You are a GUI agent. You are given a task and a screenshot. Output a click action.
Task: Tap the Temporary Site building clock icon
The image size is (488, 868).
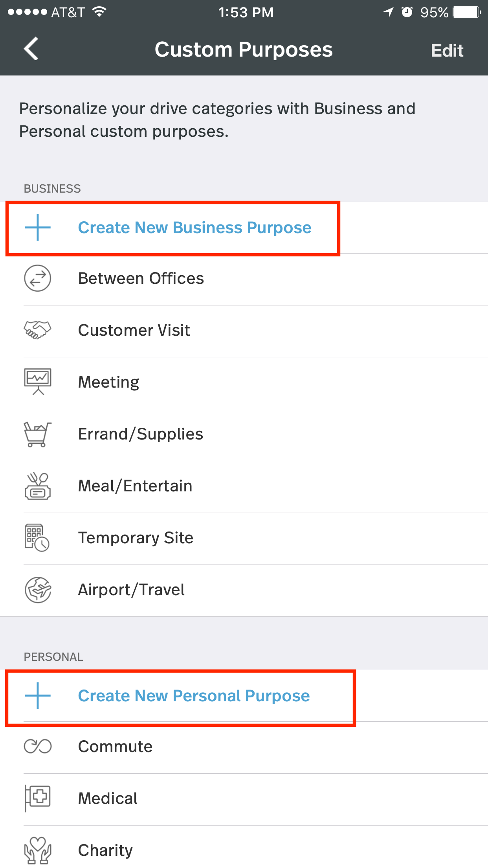(37, 538)
